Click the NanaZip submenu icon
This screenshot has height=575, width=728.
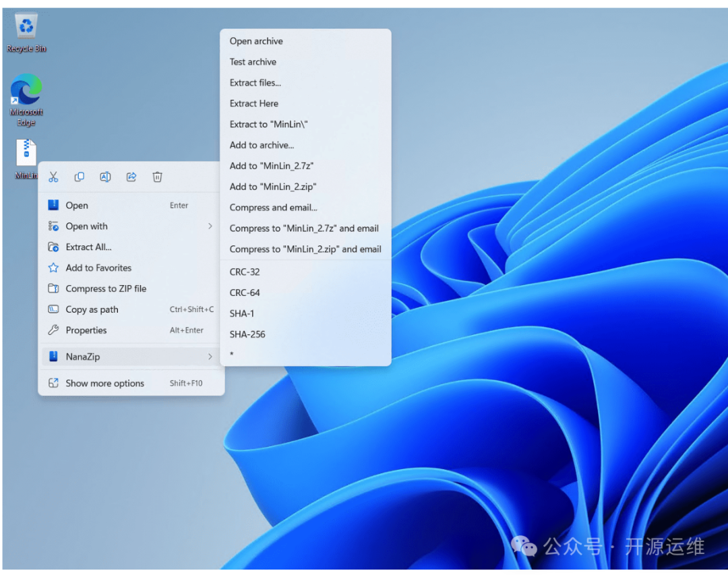click(x=53, y=356)
